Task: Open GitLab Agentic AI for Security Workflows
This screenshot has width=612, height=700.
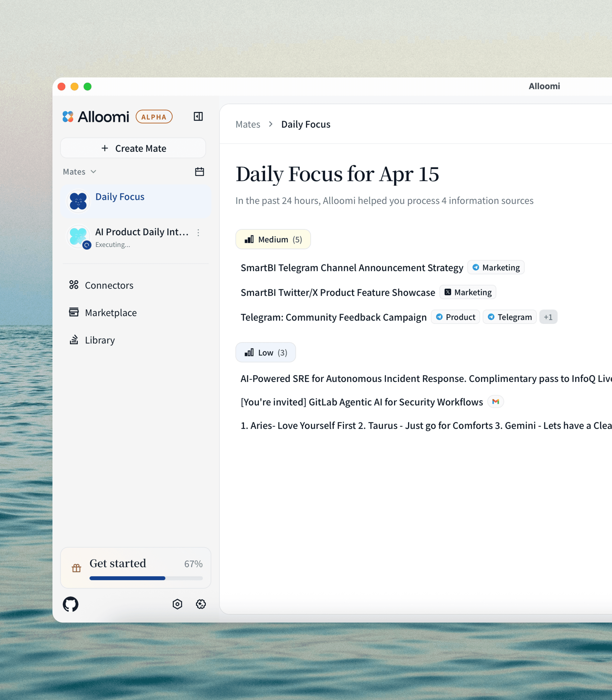Action: pyautogui.click(x=362, y=402)
